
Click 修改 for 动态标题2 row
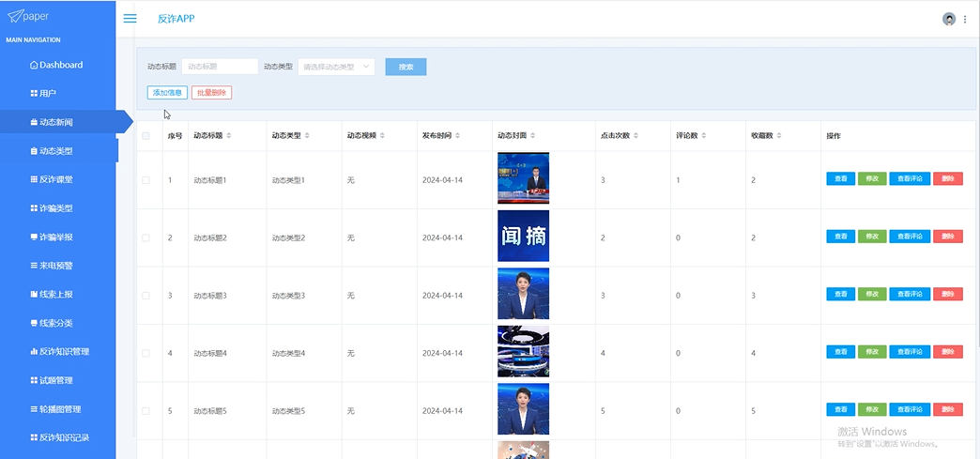[872, 237]
